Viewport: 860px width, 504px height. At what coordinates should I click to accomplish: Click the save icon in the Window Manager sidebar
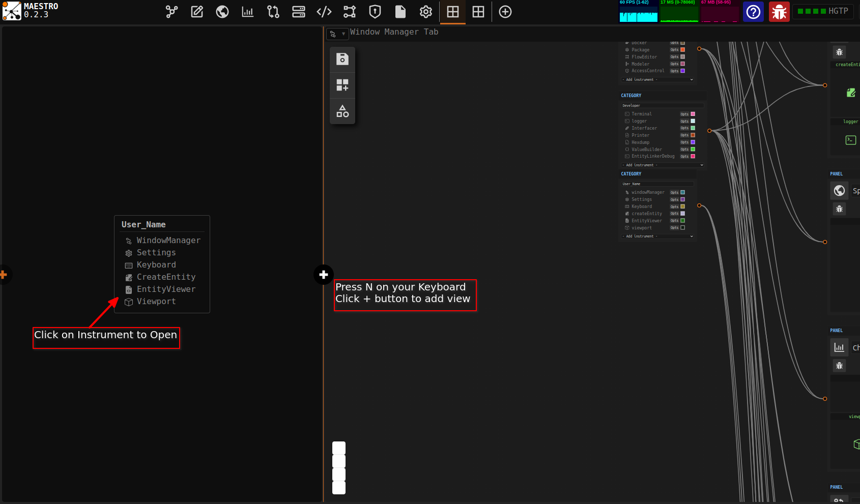(x=342, y=59)
